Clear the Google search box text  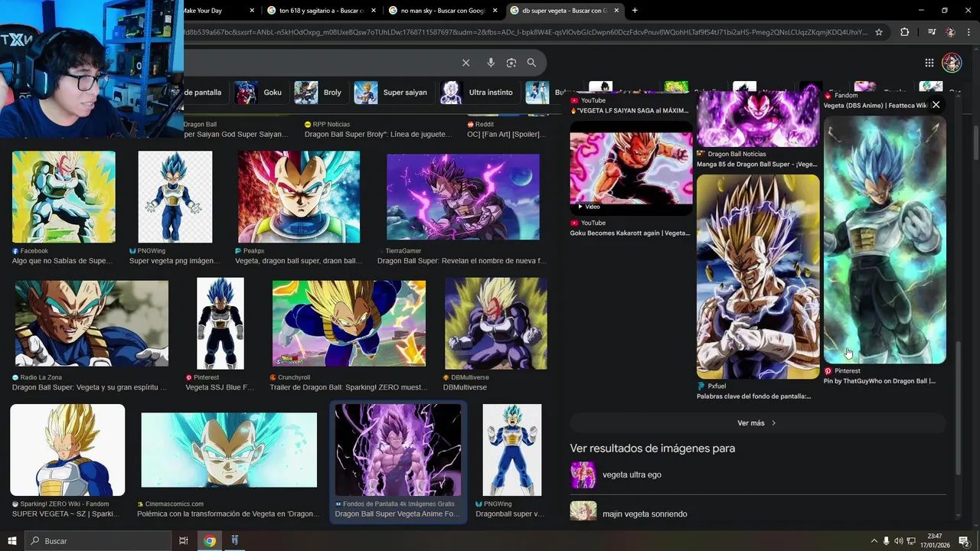coord(465,63)
